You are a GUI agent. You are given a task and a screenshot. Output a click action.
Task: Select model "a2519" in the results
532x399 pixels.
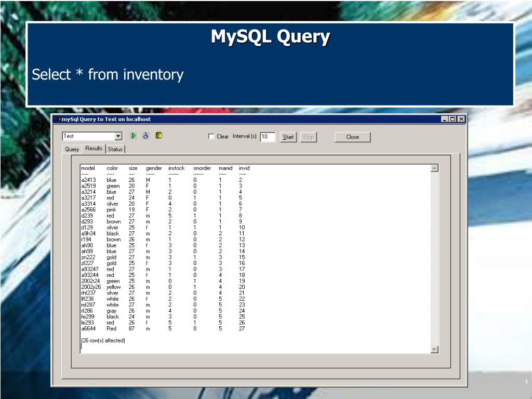pos(88,186)
